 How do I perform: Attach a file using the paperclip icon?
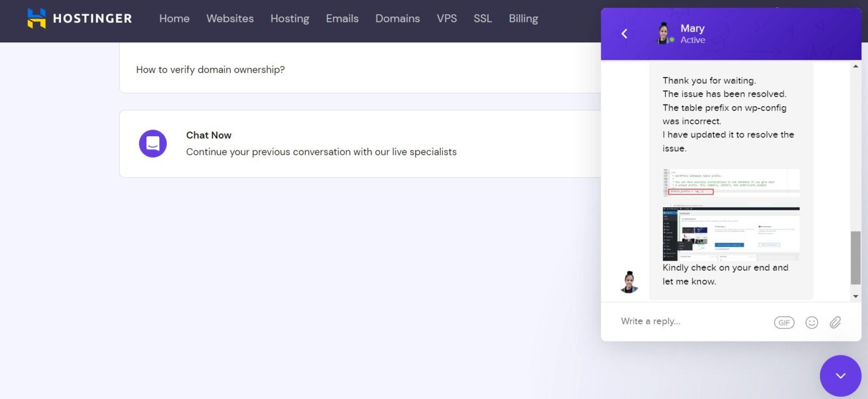pyautogui.click(x=835, y=322)
